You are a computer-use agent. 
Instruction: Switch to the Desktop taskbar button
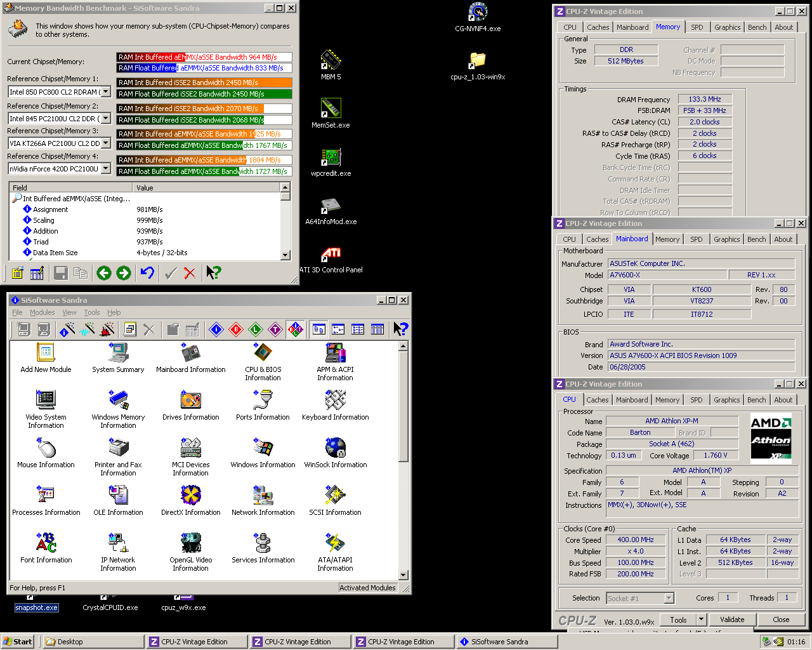pos(93,642)
